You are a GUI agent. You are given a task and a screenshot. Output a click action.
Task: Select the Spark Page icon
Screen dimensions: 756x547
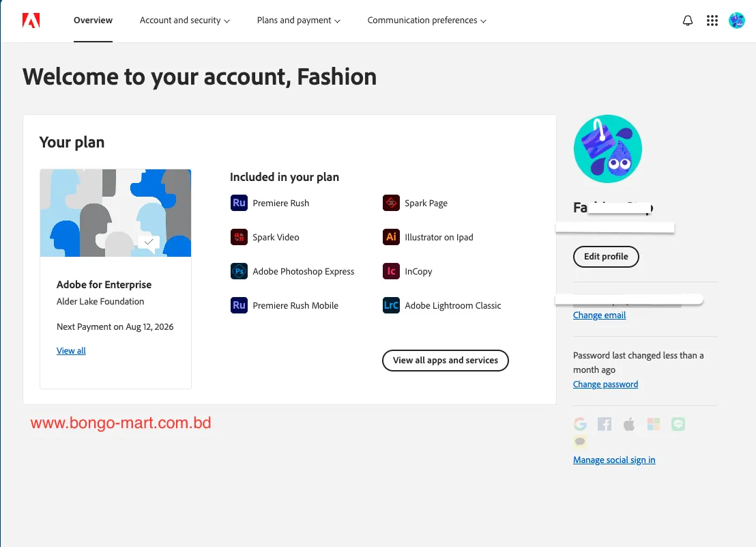tap(390, 203)
